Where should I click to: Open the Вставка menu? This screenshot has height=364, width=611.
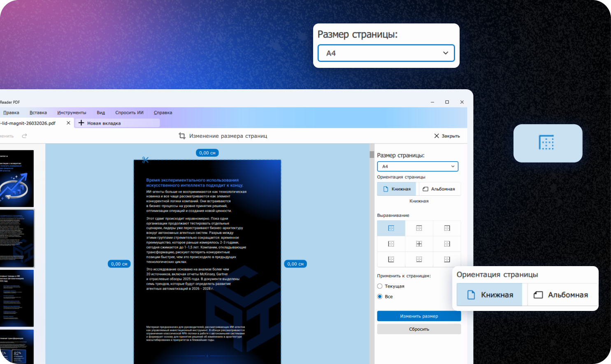pos(38,113)
